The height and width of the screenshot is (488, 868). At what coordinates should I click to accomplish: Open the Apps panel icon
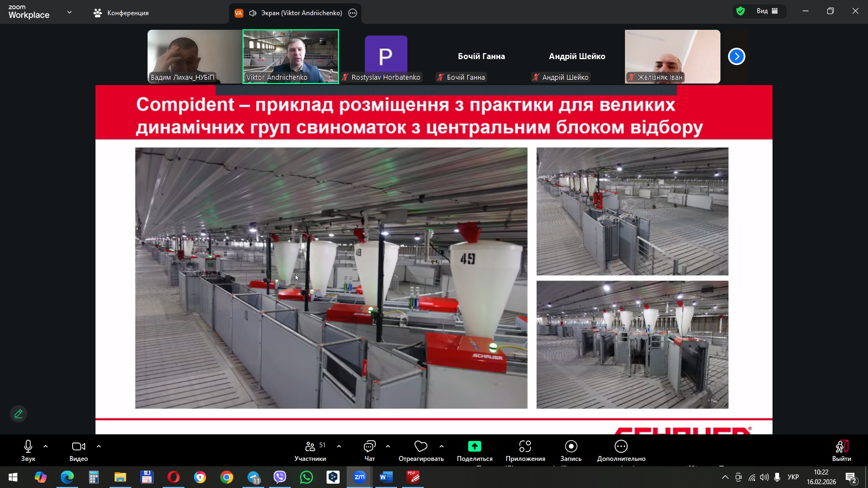point(525,446)
